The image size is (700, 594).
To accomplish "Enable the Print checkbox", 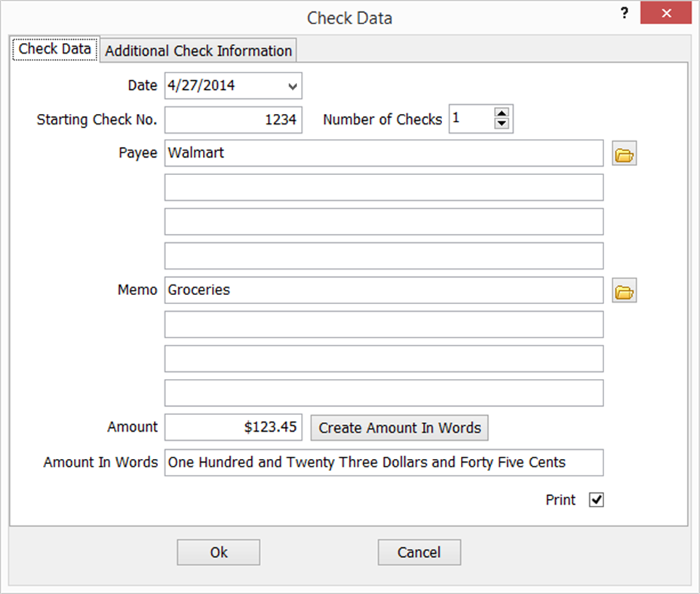I will click(x=595, y=500).
